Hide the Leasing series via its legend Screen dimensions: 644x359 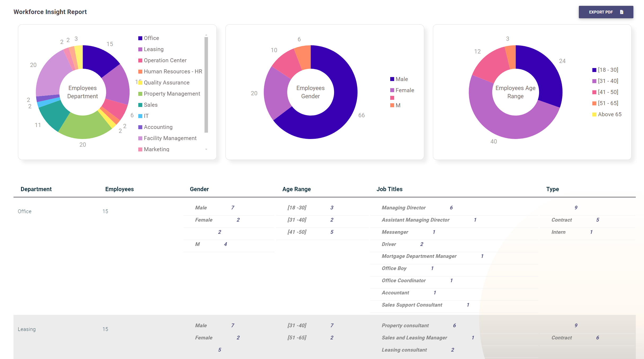(x=153, y=49)
